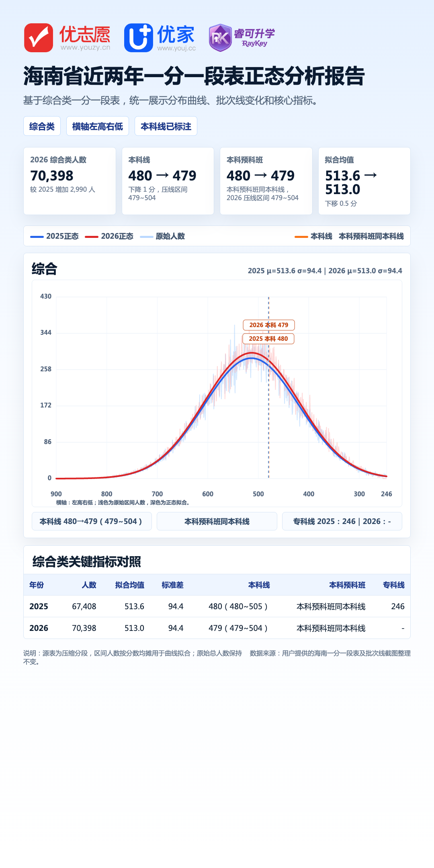434x868 pixels.
Task: Click the 2026 row year cell
Action: point(39,628)
